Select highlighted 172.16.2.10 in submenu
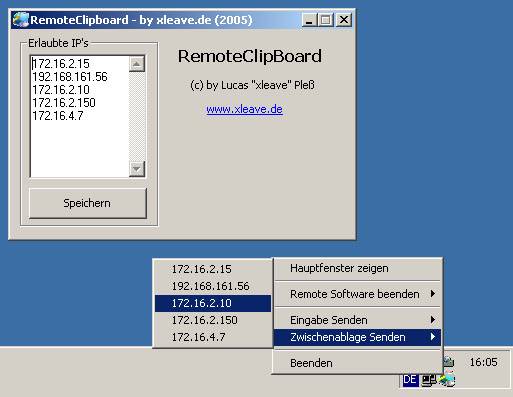 (x=213, y=303)
